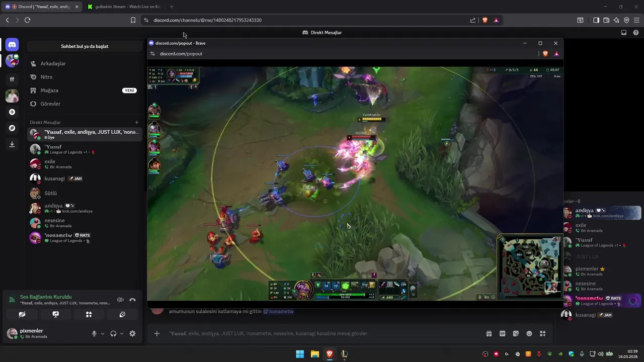
Task: Open direct message with kusanagi
Action: [84, 178]
